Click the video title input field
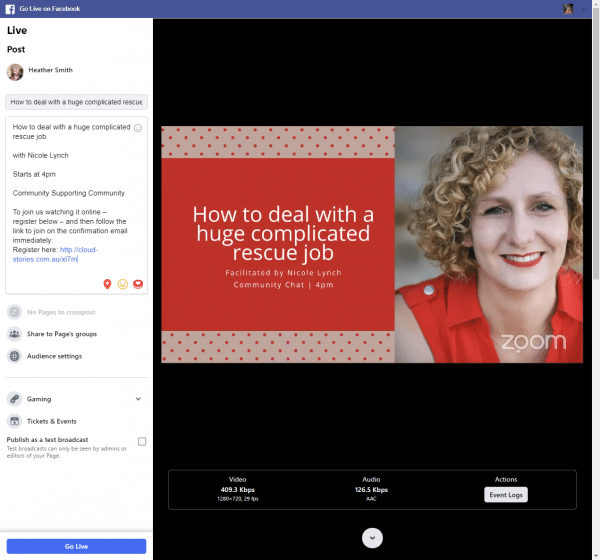The image size is (600, 560). click(x=77, y=102)
